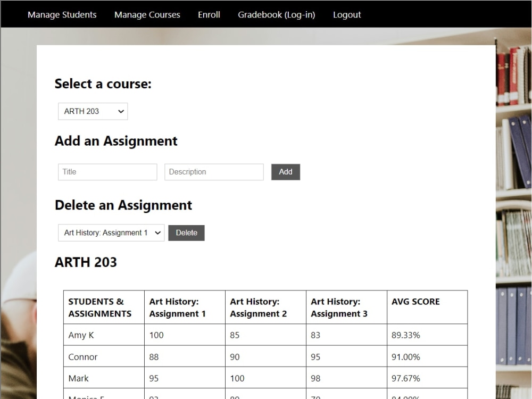
Task: Open the ARTH 203 course dropdown
Action: point(93,111)
